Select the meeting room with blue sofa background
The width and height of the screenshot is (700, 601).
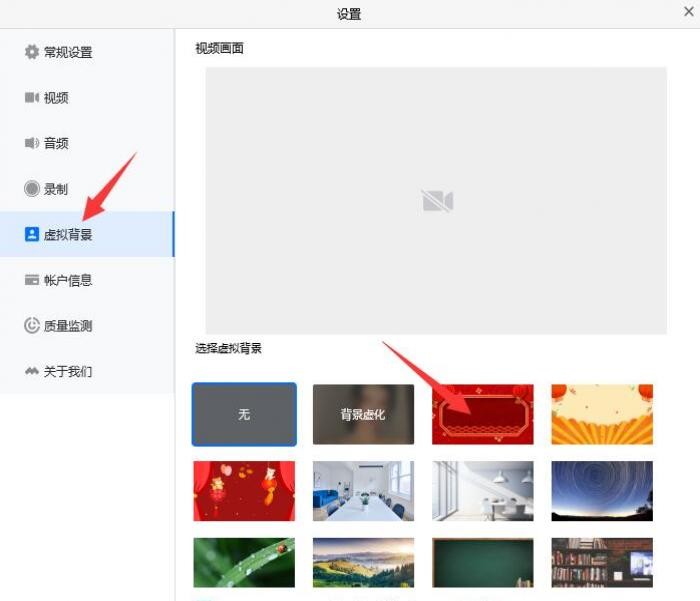(x=363, y=491)
